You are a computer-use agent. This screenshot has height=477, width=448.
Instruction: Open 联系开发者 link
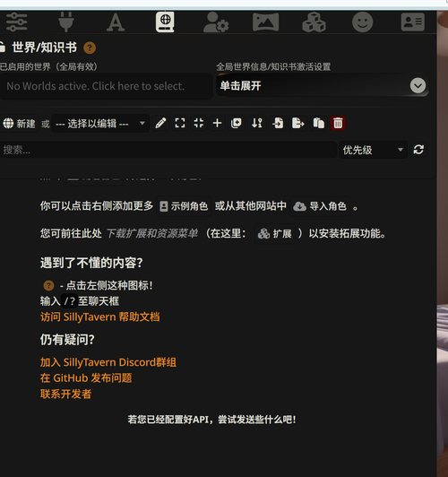pyautogui.click(x=65, y=394)
